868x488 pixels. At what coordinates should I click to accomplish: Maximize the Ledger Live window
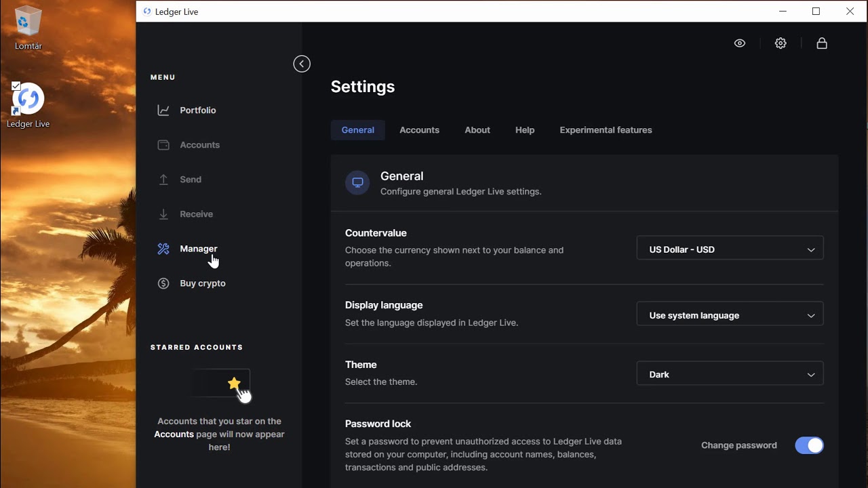816,12
